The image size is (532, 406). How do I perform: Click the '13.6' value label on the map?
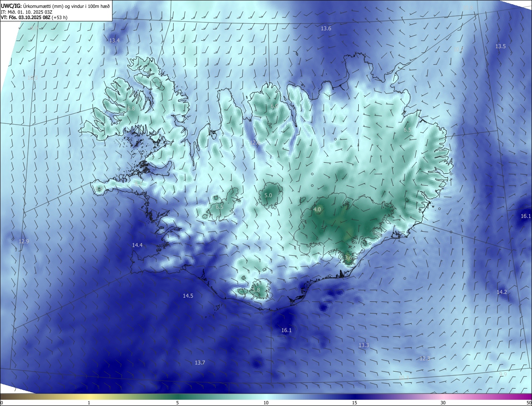tap(326, 29)
